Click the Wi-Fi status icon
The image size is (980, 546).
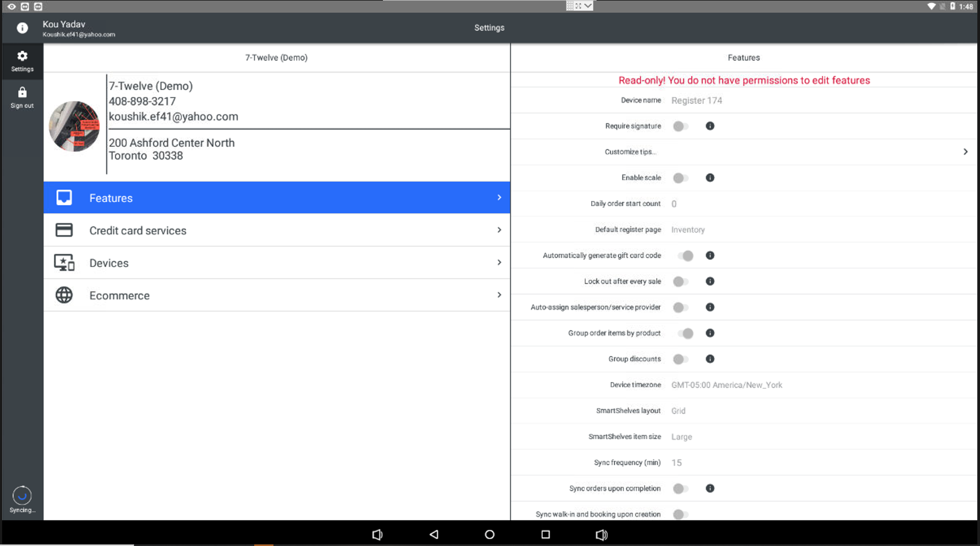[931, 6]
